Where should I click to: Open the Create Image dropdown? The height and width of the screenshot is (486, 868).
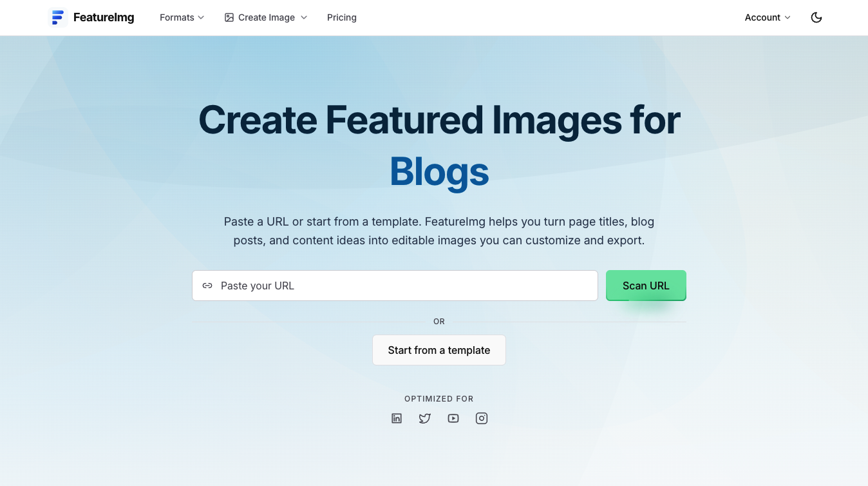tap(266, 17)
